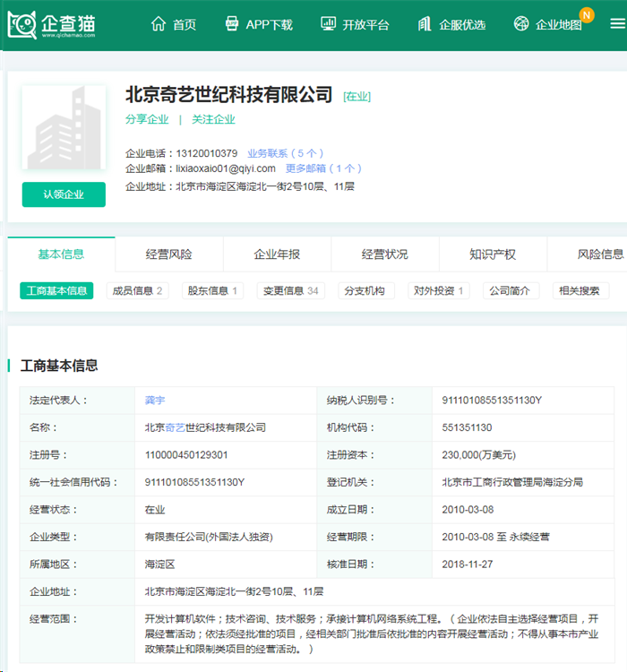Select the 成员信息 sub-tab
627x672 pixels.
tap(136, 291)
